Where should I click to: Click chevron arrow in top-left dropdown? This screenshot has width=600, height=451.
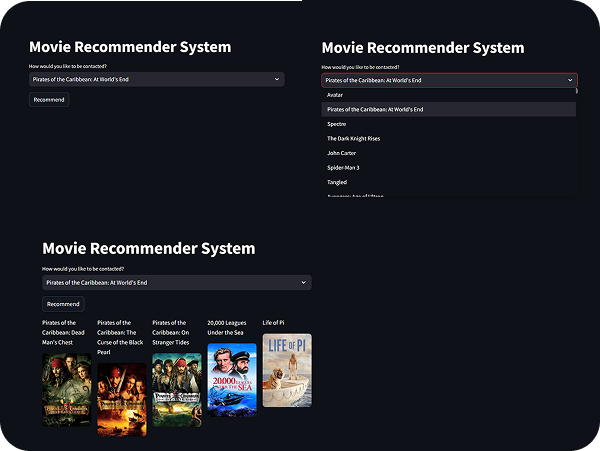[x=277, y=79]
